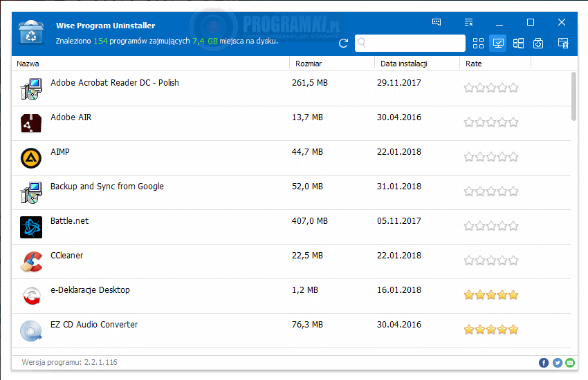Open the feedback message icon in title bar

tap(437, 22)
